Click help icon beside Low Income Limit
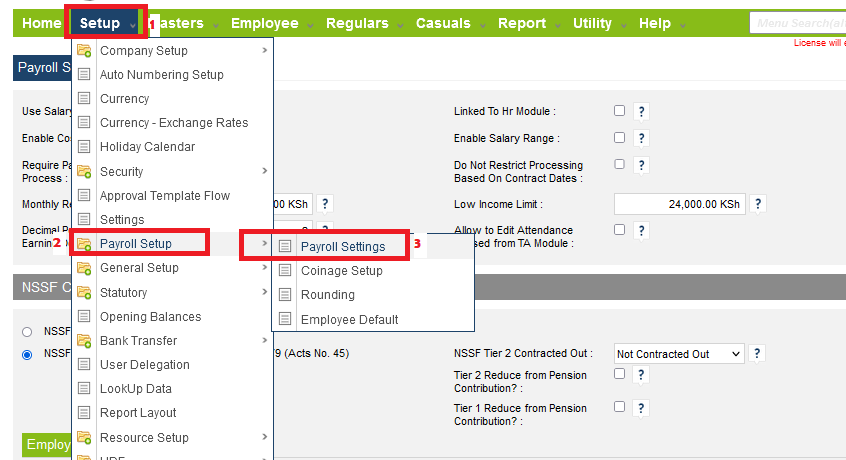846x460 pixels. pyautogui.click(x=758, y=204)
